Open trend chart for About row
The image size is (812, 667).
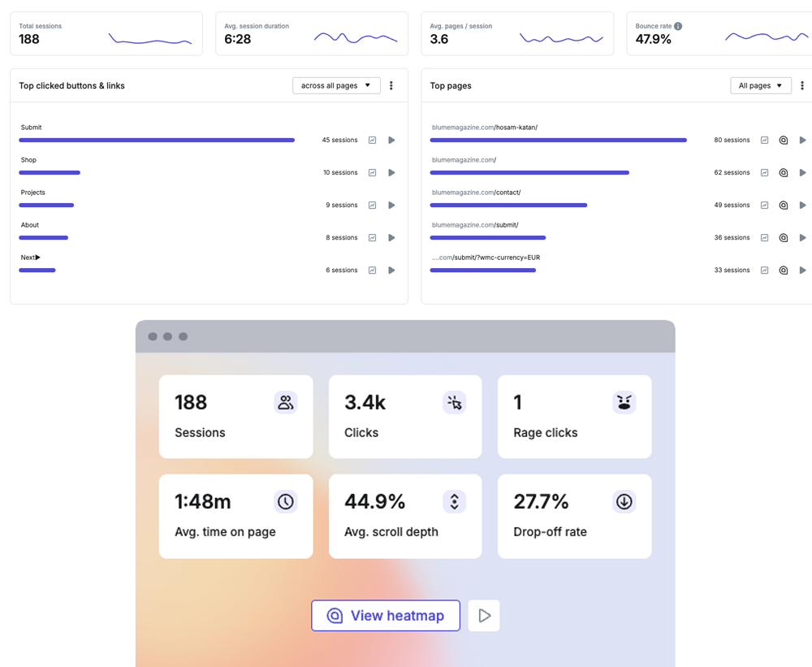[x=372, y=238]
